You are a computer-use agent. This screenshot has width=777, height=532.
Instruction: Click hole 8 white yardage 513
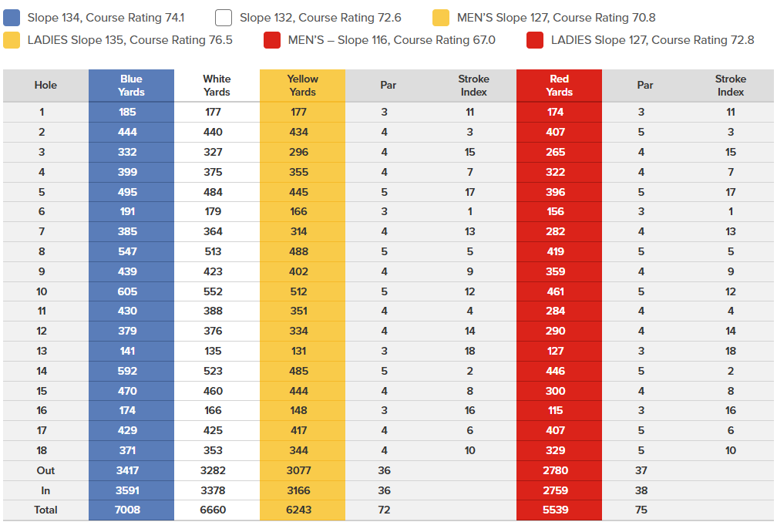click(x=213, y=251)
